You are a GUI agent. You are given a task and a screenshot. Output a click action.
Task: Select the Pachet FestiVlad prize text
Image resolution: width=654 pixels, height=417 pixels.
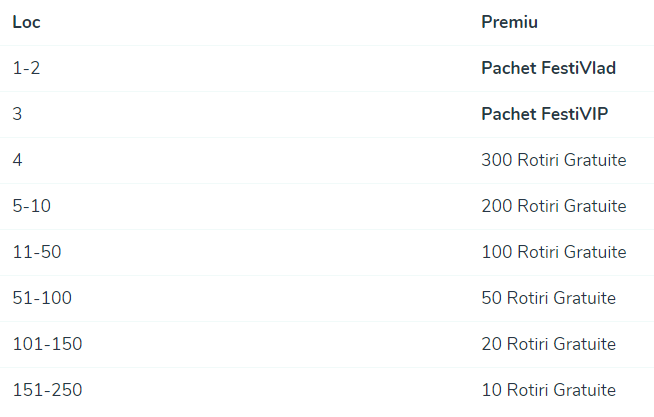tap(548, 68)
